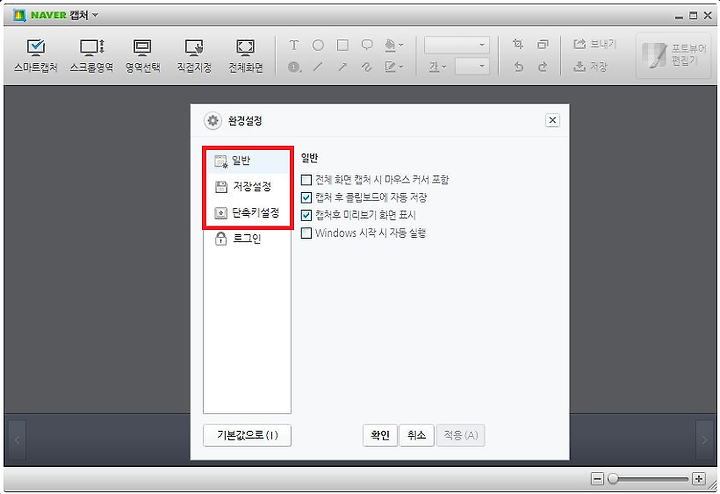Viewport: 720px width, 494px height.
Task: Choose the 영역선택 region capture mode
Action: click(x=143, y=55)
